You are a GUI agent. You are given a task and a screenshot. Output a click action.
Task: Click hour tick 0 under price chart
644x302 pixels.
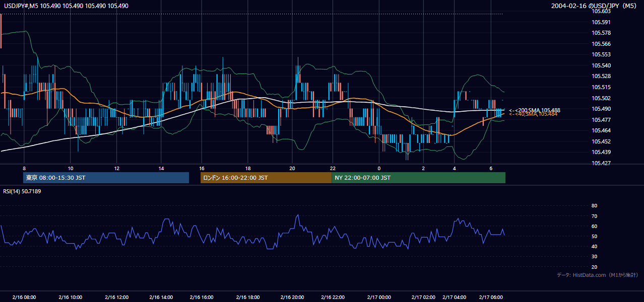[379, 168]
